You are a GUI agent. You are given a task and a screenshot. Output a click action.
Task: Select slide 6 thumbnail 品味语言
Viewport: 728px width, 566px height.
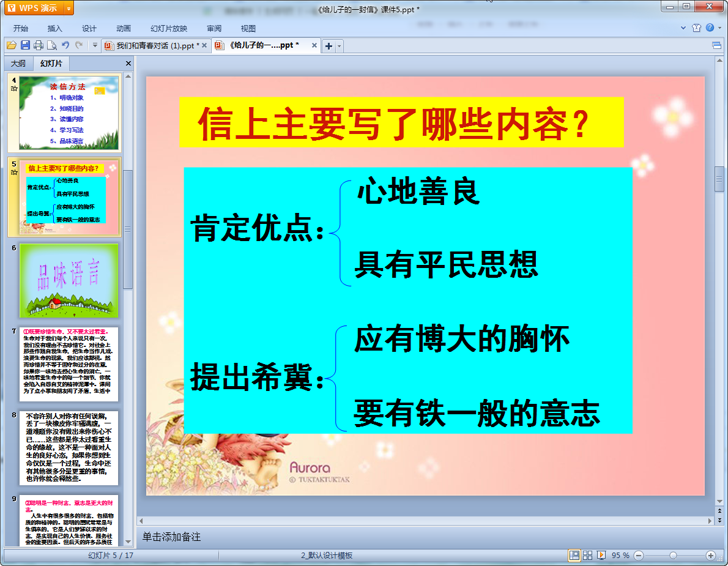69,280
